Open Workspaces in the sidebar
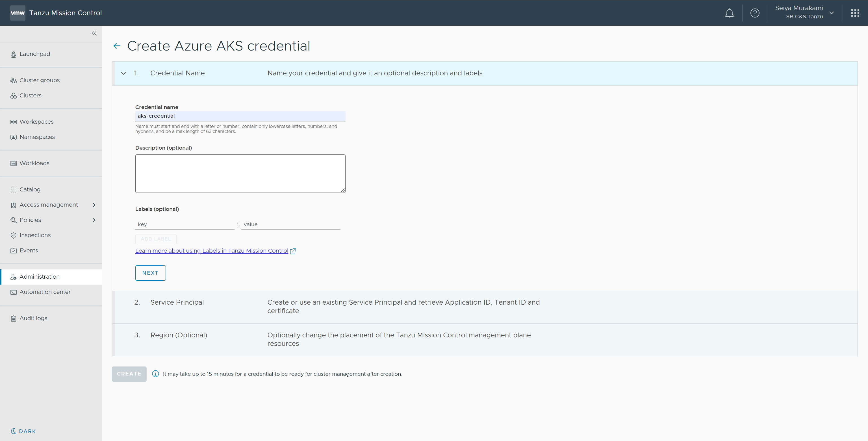 pyautogui.click(x=36, y=122)
